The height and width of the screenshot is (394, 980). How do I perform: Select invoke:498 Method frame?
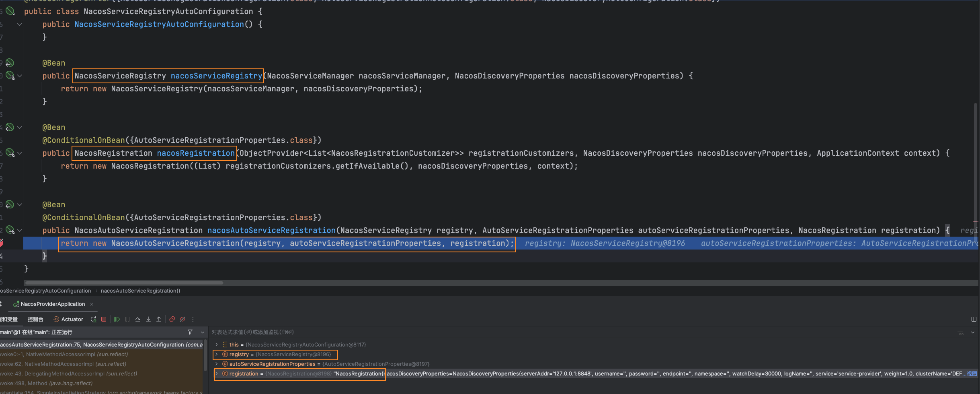point(101,383)
